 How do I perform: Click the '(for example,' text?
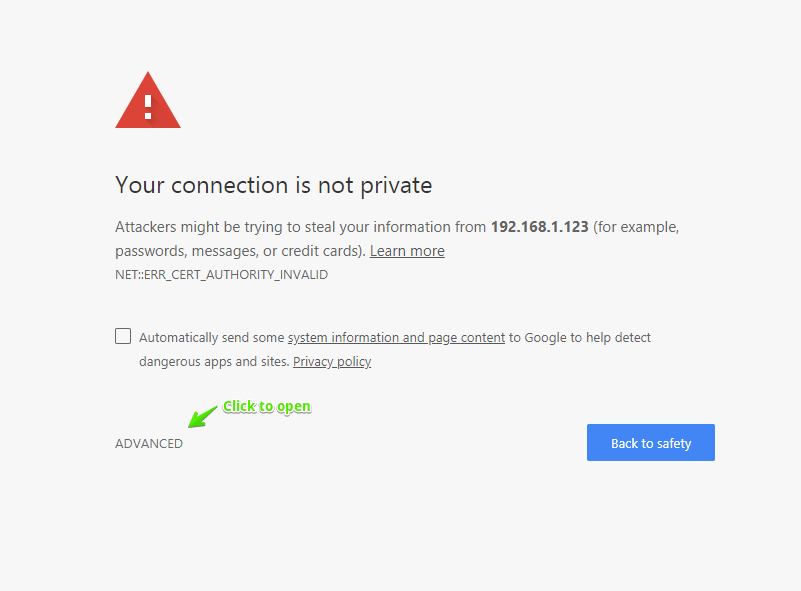point(636,227)
